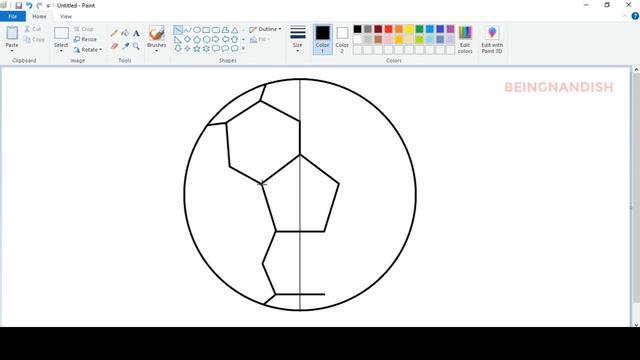Screen dimensions: 640x360
Task: Select the Fill with color bucket tool
Action: pos(125,33)
